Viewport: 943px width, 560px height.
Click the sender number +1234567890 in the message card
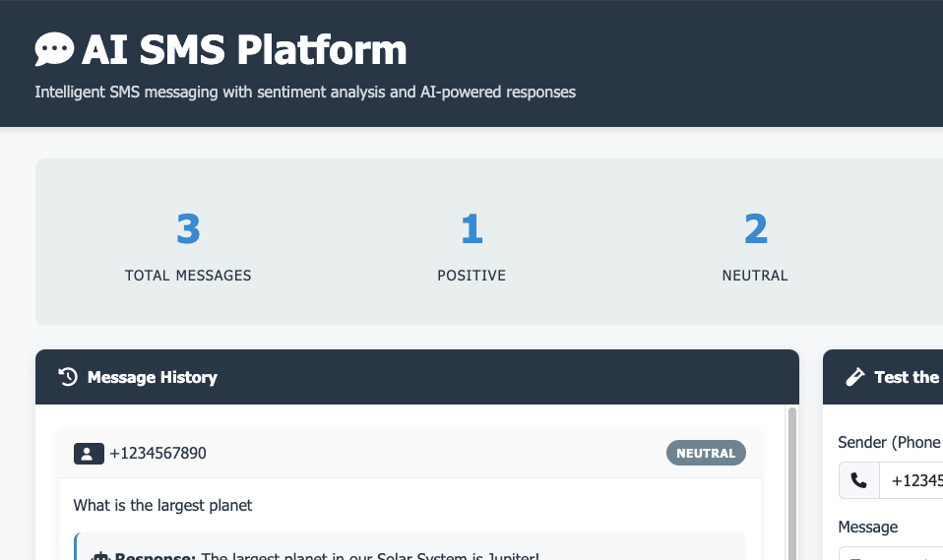tap(157, 454)
